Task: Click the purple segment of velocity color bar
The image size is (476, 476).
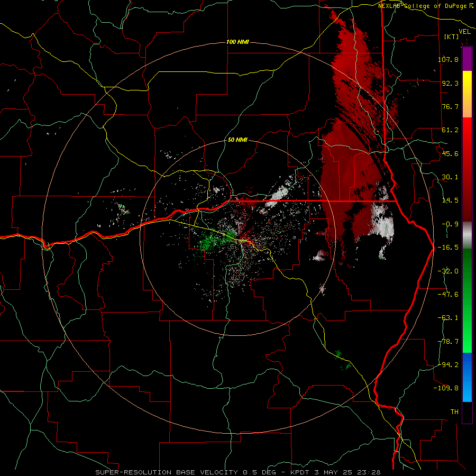Action: (x=467, y=59)
